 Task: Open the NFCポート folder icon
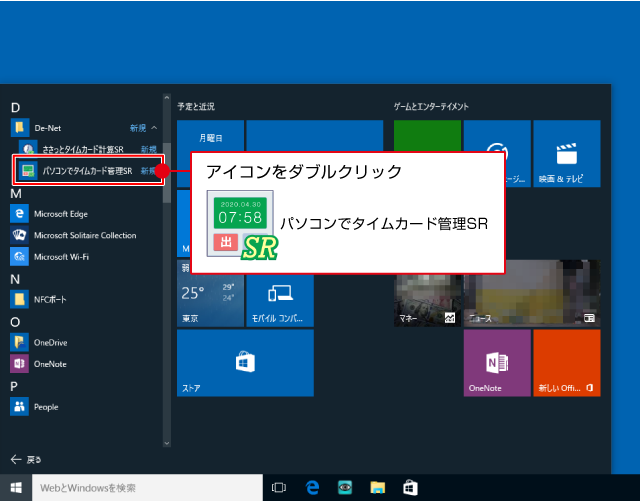[20, 299]
